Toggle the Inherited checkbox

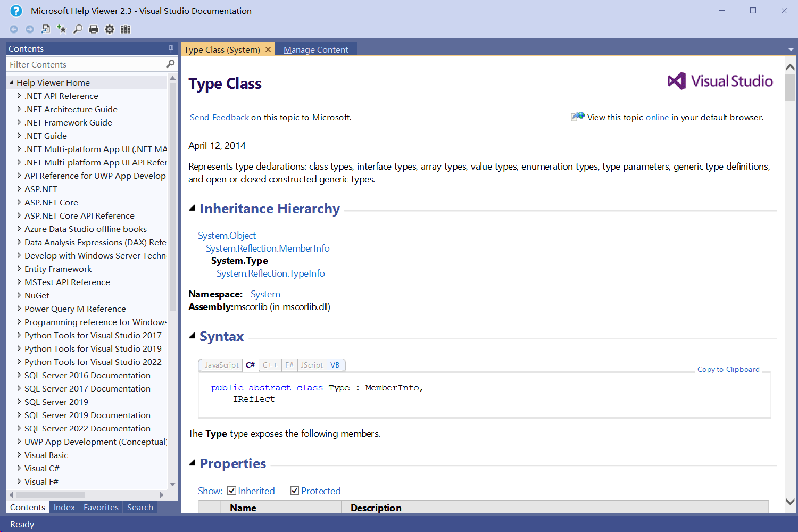pos(231,491)
